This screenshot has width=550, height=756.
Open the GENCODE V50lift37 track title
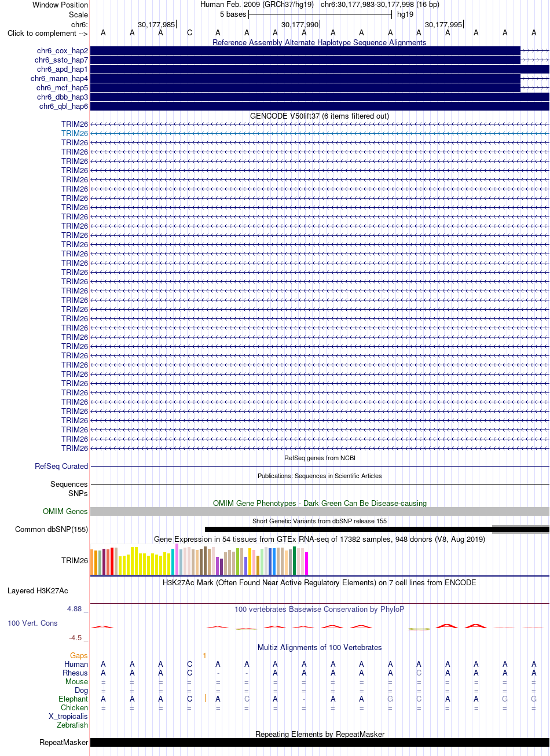[x=320, y=116]
